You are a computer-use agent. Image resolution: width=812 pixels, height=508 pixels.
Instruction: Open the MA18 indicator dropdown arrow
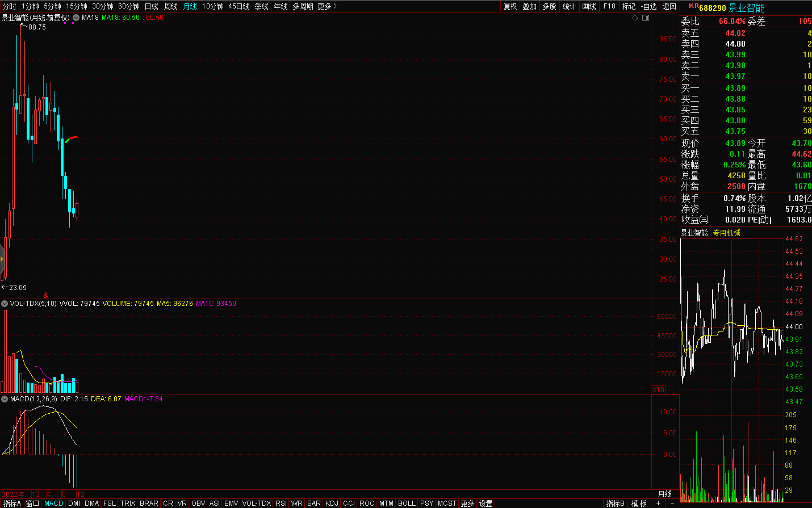click(76, 18)
